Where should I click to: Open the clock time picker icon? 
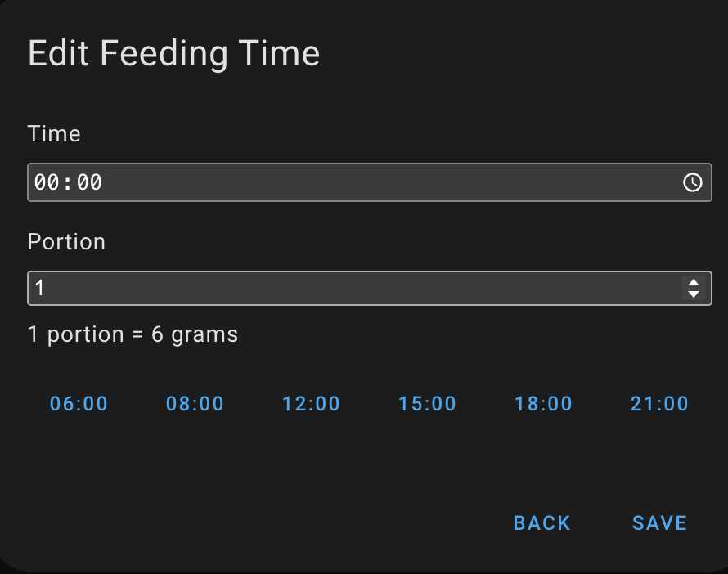pyautogui.click(x=692, y=182)
